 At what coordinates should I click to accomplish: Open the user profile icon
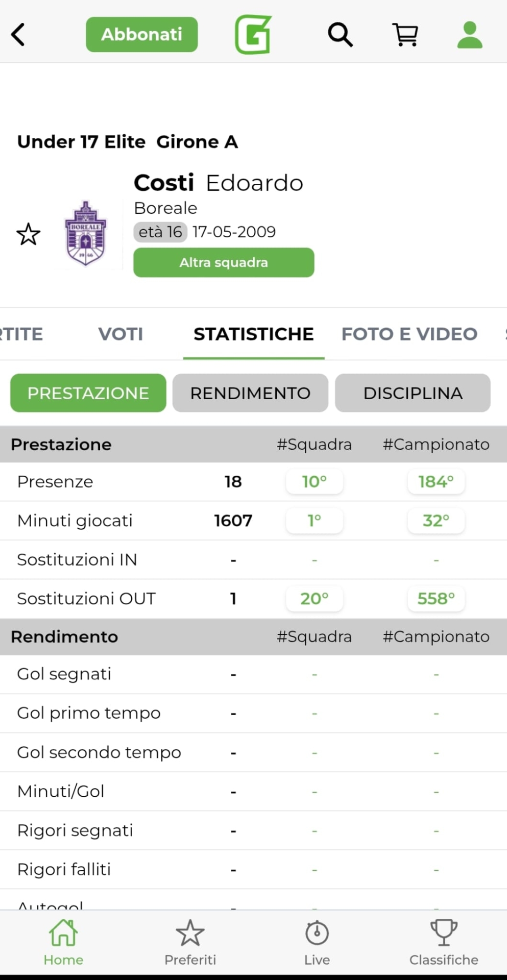pyautogui.click(x=470, y=35)
